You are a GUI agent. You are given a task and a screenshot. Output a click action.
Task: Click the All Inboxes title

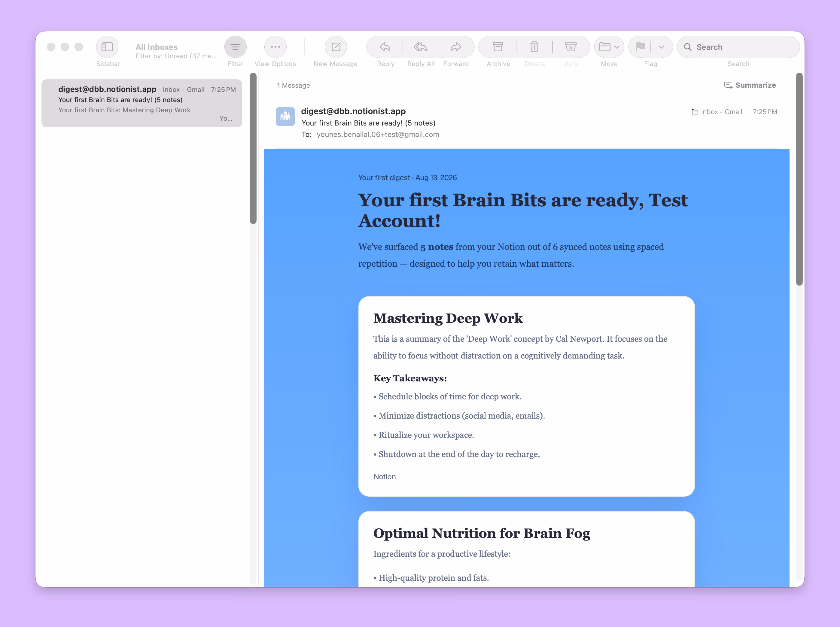[157, 47]
